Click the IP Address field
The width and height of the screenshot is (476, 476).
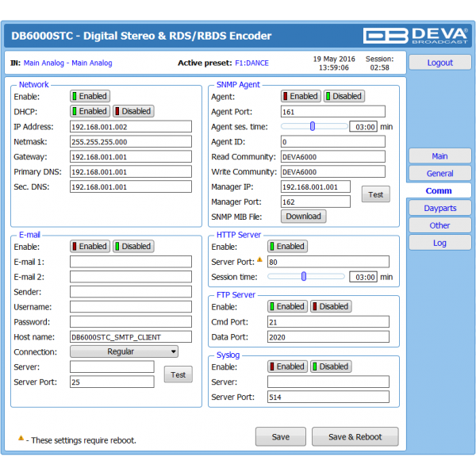tap(131, 127)
